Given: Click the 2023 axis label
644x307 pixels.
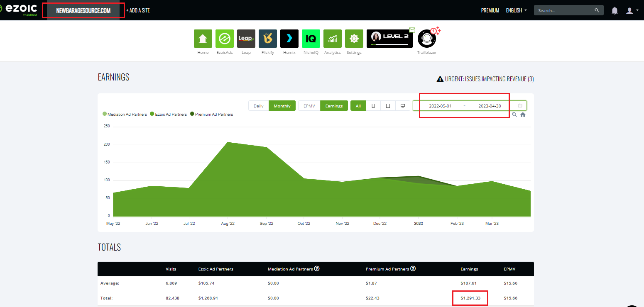Looking at the screenshot, I should point(419,223).
